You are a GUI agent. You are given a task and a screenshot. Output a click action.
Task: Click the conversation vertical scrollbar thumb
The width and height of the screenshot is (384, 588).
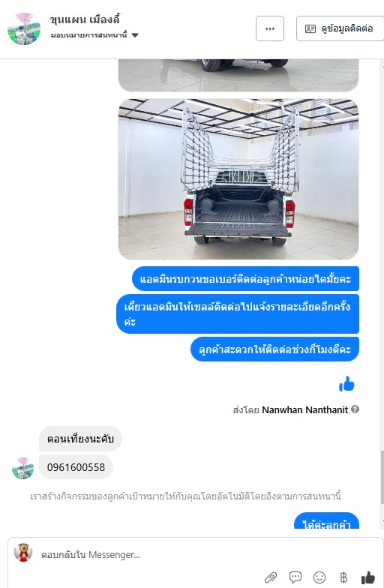click(x=382, y=477)
